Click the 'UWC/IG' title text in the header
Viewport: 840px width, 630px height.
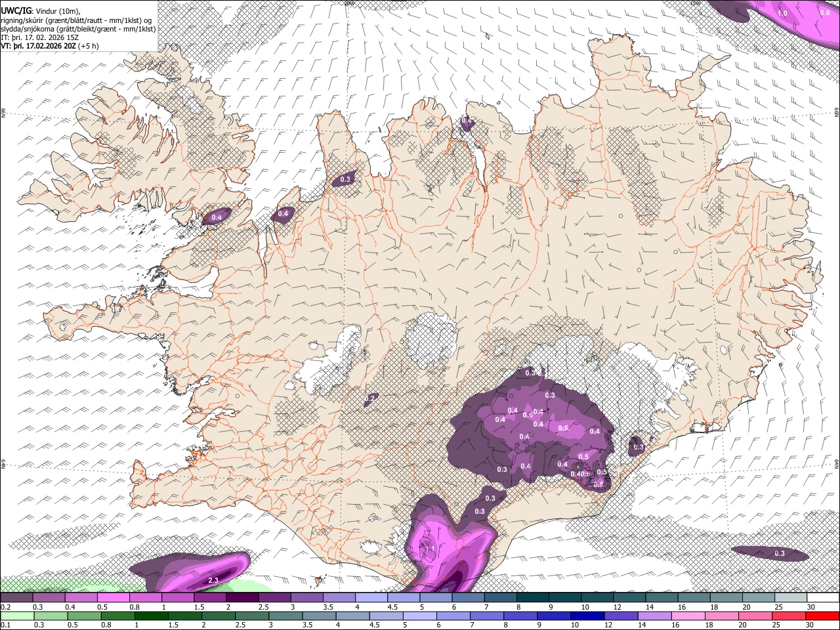pyautogui.click(x=16, y=10)
